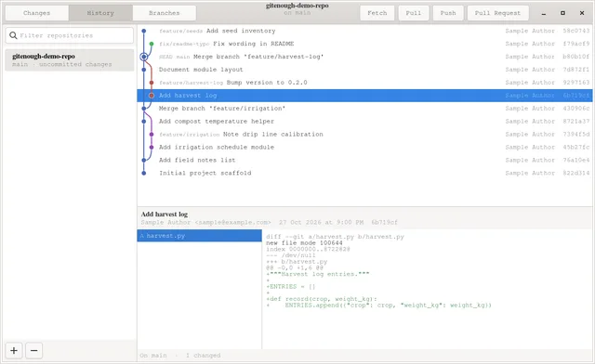Select commit 'Add field notes list'
The height and width of the screenshot is (364, 595).
coord(364,160)
